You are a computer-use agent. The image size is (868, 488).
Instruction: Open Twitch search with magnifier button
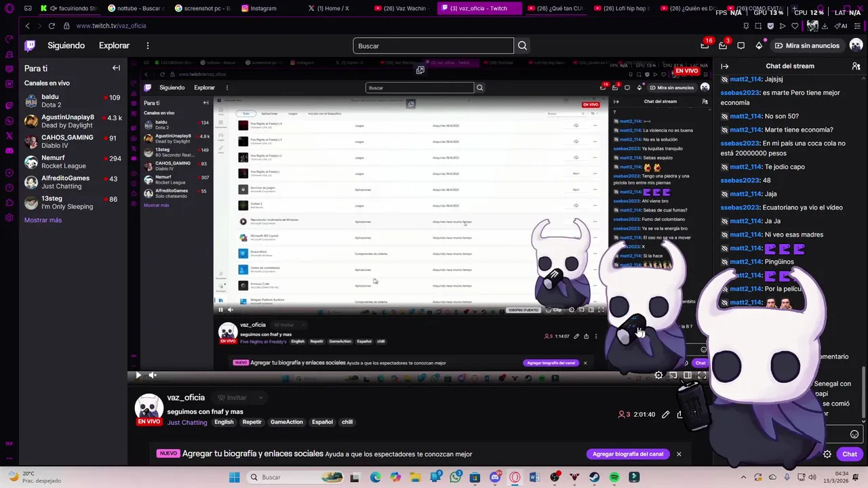click(x=522, y=46)
